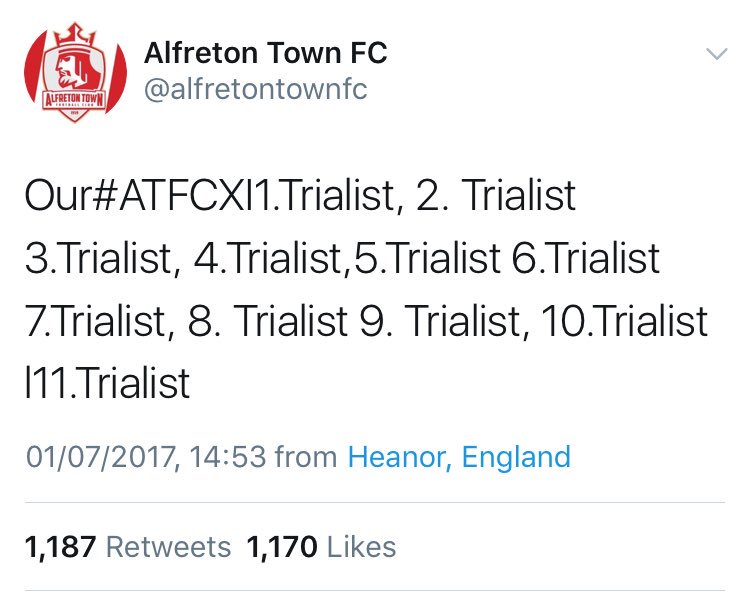
Task: Click the bearded king face in crest
Action: click(x=71, y=70)
